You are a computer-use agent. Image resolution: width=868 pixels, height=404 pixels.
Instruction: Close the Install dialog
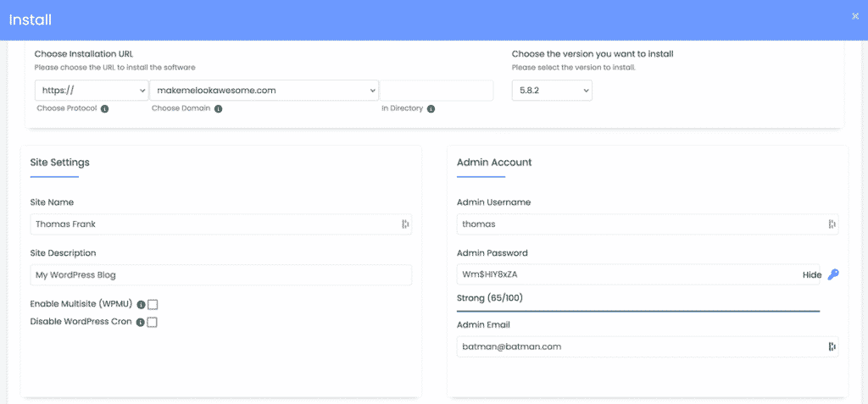point(855,16)
